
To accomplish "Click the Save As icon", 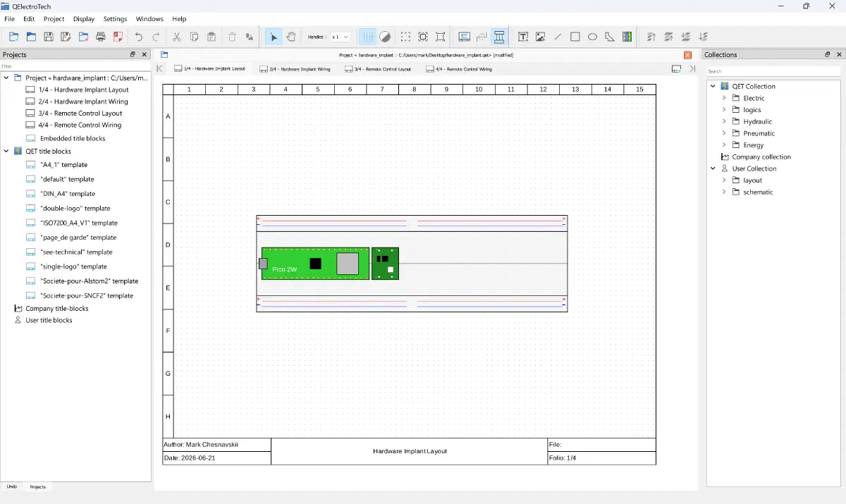I will click(x=66, y=37).
